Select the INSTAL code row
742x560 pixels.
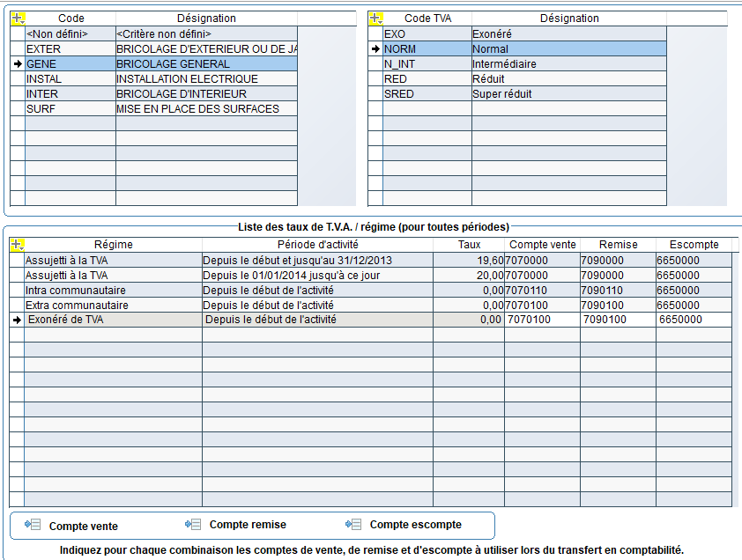(x=154, y=79)
